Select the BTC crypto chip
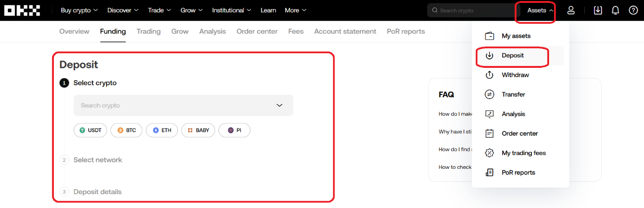644x208 pixels. pyautogui.click(x=126, y=130)
